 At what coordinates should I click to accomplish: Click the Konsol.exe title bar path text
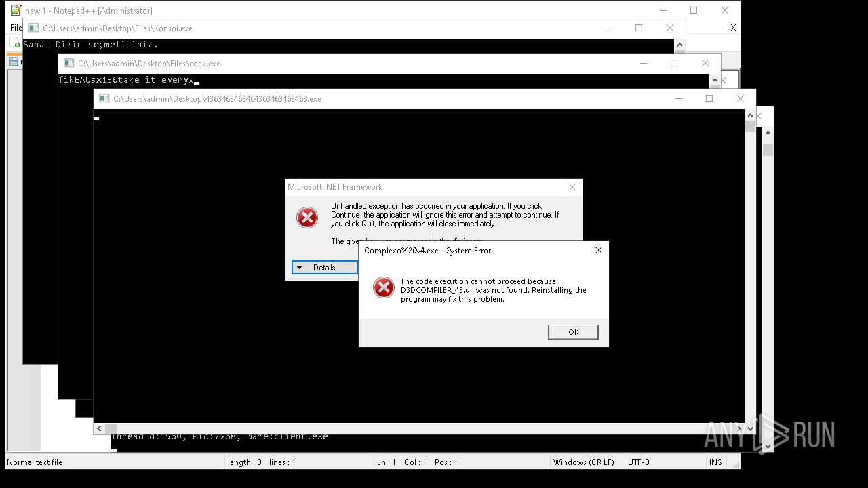coord(117,28)
